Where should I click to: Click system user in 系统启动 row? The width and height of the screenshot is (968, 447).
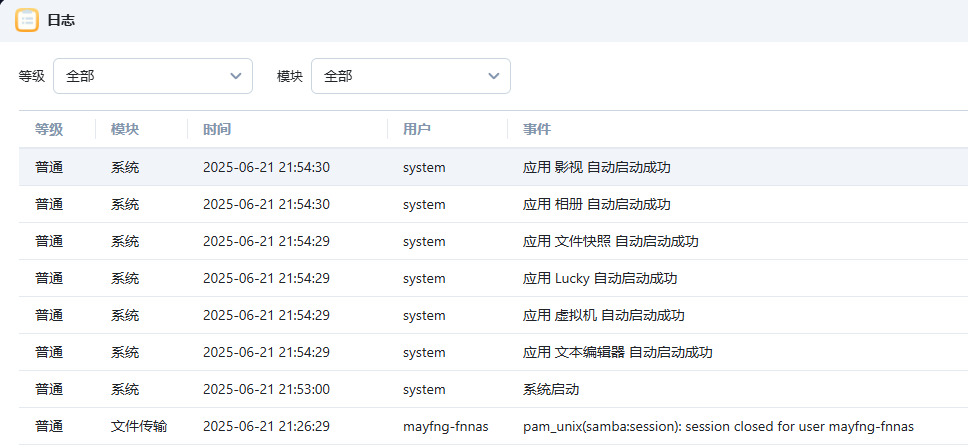point(424,390)
